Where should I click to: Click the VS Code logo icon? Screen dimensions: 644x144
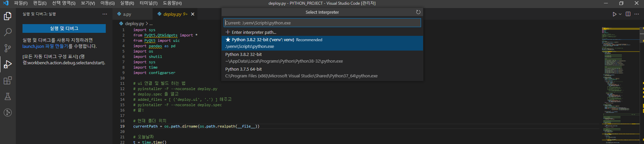pos(5,3)
